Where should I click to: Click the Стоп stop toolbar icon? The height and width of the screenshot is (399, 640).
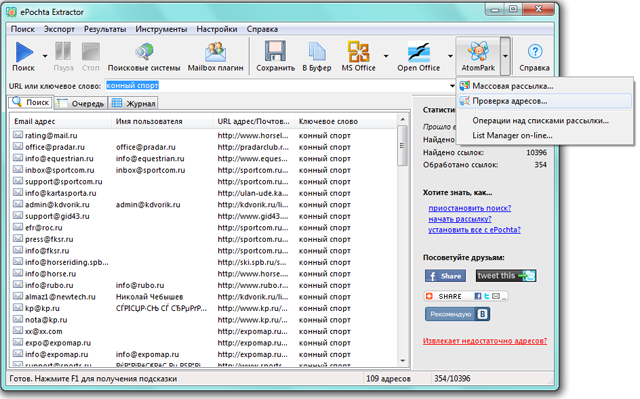(91, 52)
